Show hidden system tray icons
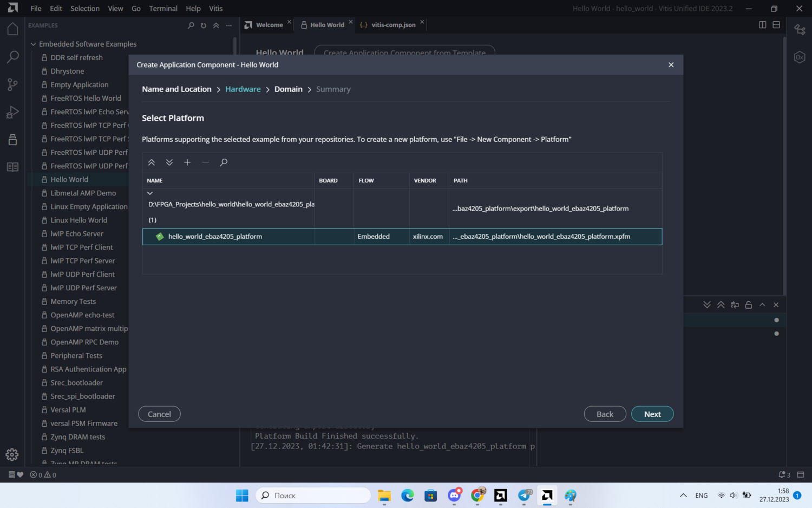Screen dimensions: 812x508 click(x=683, y=496)
